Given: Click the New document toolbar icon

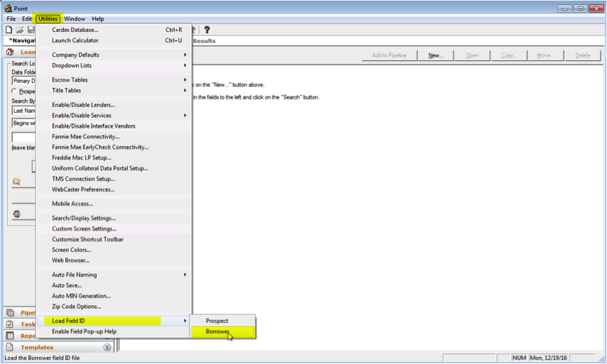Looking at the screenshot, I should (9, 30).
